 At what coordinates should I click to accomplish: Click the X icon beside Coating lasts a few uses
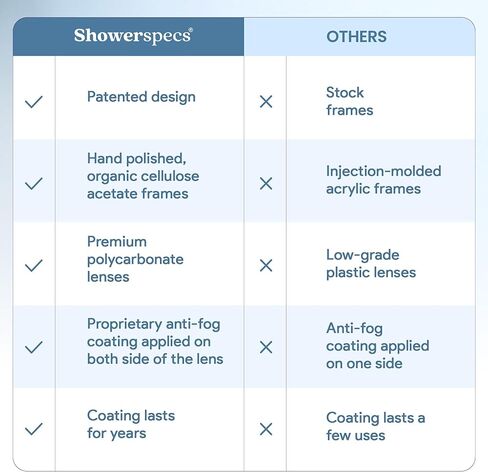(266, 429)
